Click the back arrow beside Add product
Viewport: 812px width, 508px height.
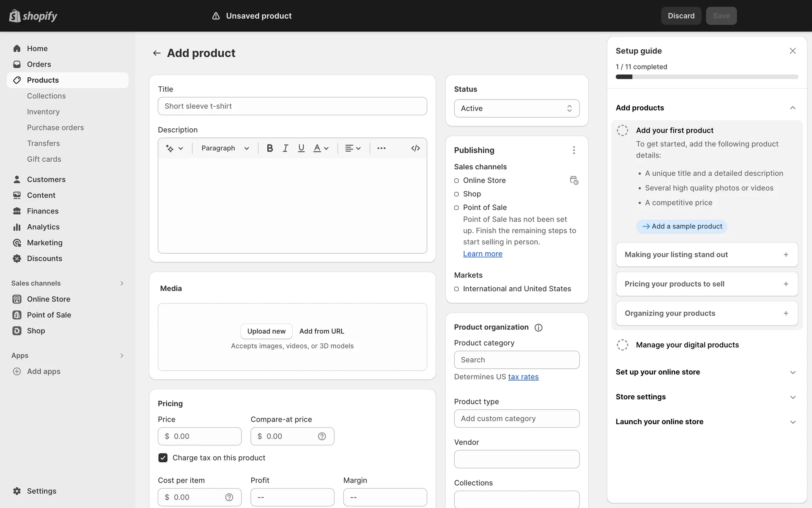point(156,53)
